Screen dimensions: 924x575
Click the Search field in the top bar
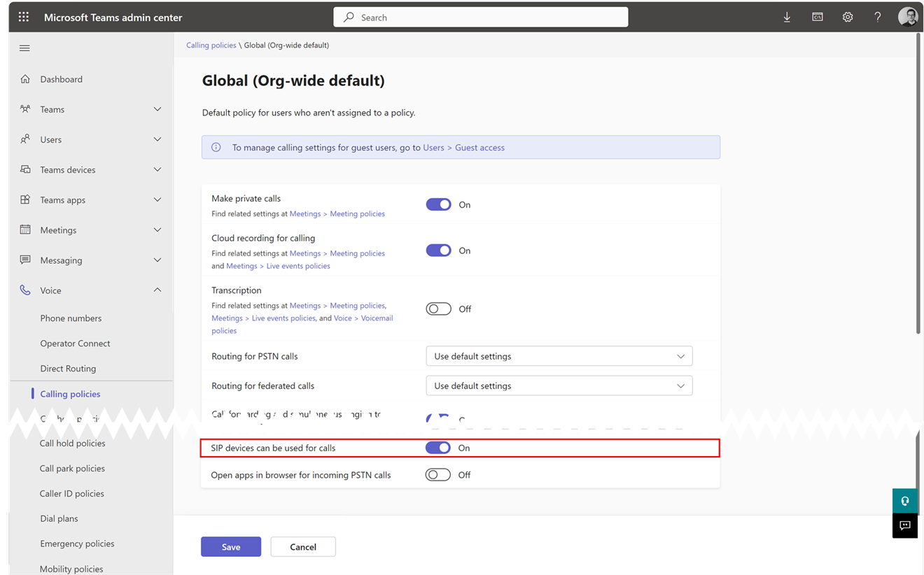coord(480,17)
